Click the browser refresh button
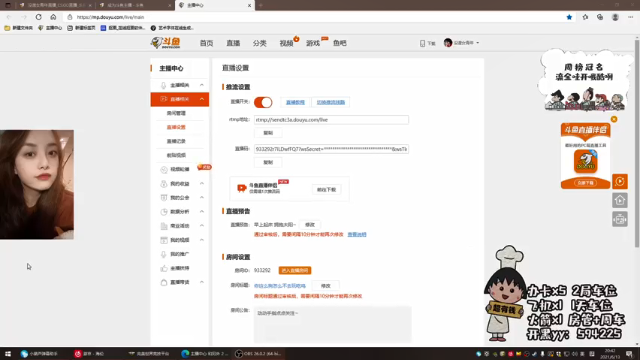 tap(38, 17)
